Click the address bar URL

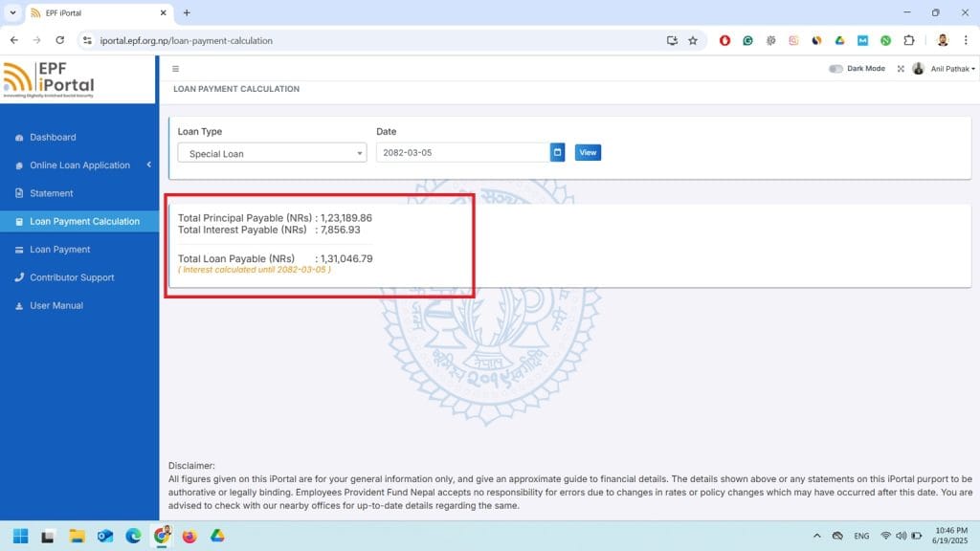(187, 40)
